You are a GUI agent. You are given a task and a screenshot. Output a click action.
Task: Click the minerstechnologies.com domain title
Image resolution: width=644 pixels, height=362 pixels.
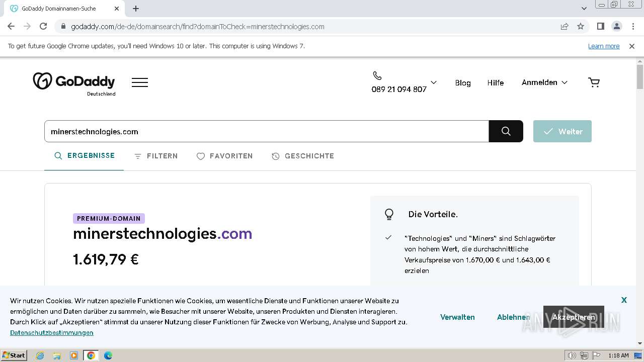pyautogui.click(x=163, y=234)
